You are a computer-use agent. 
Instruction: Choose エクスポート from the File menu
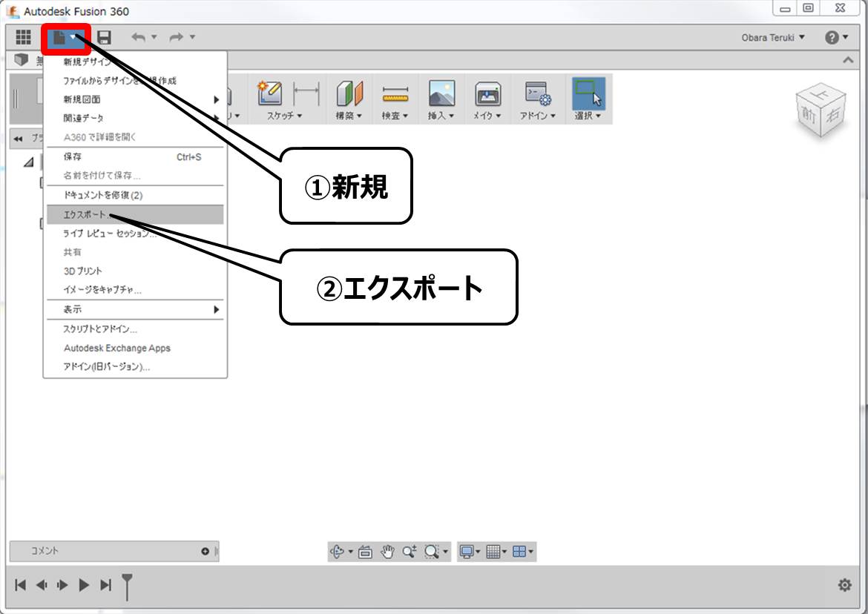[x=135, y=214]
